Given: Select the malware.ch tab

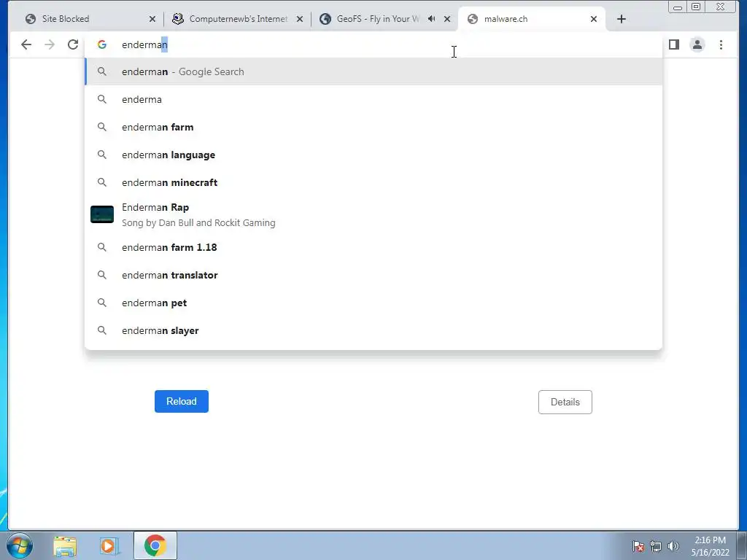Looking at the screenshot, I should (531, 19).
